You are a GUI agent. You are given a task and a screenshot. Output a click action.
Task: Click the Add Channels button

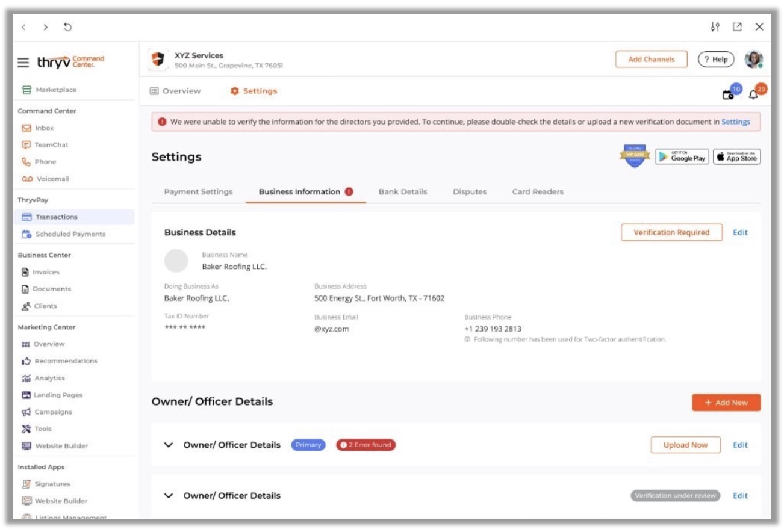coord(652,59)
